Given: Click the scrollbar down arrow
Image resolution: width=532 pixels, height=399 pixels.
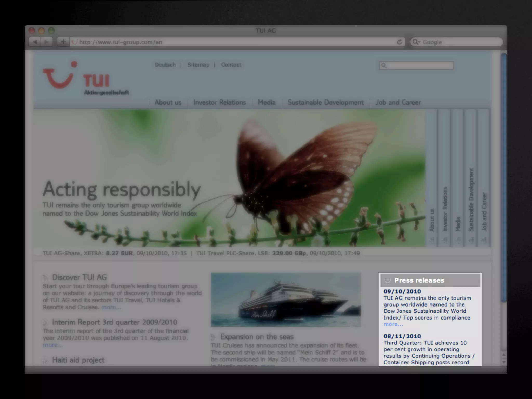Looking at the screenshot, I should (x=504, y=362).
